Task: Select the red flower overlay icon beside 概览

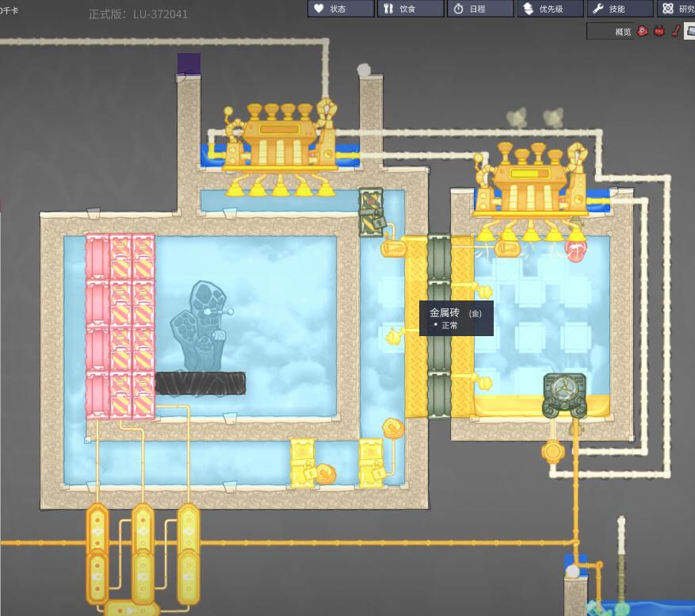Action: 643,31
